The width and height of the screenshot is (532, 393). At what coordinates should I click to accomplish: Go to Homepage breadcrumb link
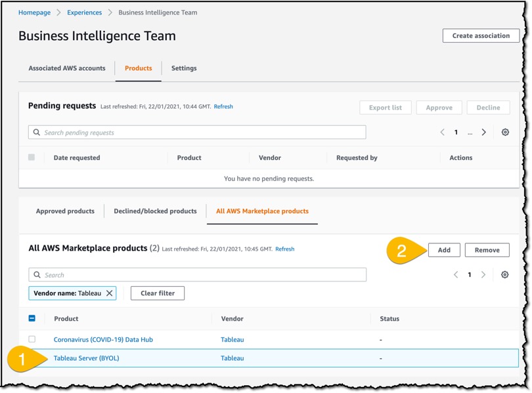(34, 12)
